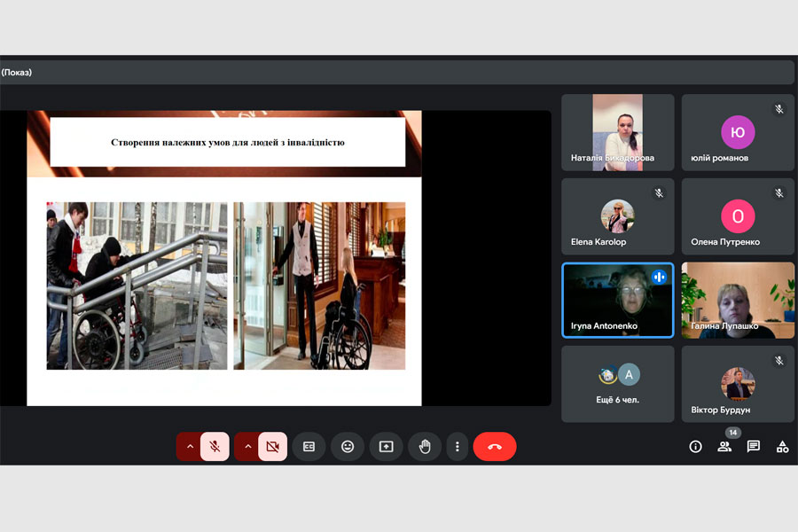This screenshot has width=798, height=532.
Task: Click the '(Показ)' presentation label
Action: pyautogui.click(x=16, y=73)
